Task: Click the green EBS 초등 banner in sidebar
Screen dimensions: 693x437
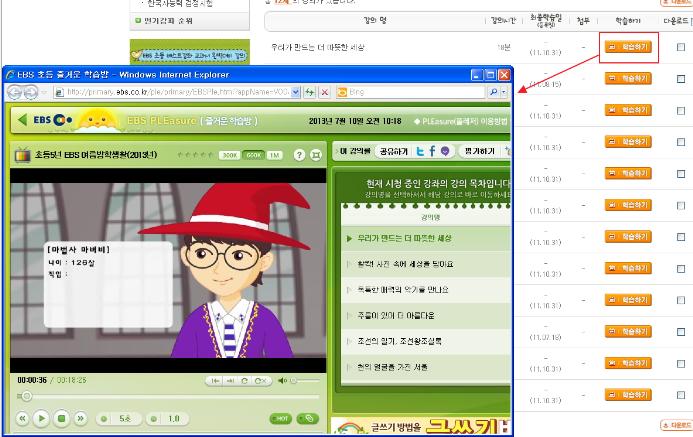Action: point(190,52)
